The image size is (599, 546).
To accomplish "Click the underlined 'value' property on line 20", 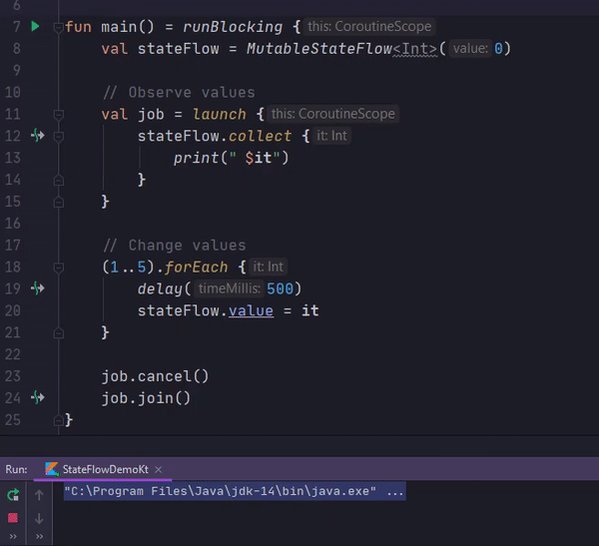I will click(251, 311).
